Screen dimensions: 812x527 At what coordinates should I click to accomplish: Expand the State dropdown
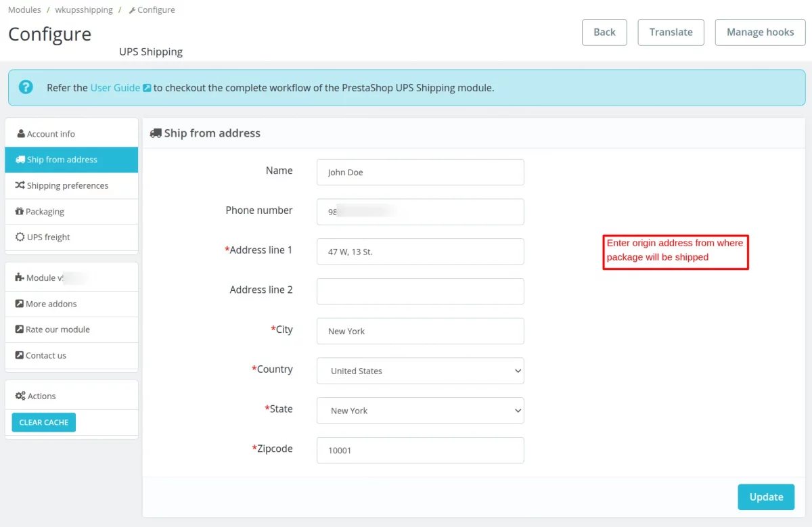click(420, 411)
